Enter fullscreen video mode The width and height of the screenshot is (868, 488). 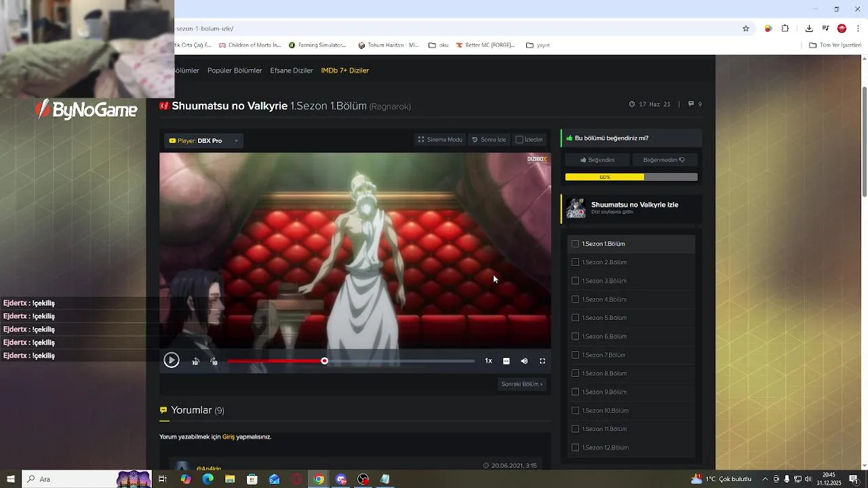542,361
